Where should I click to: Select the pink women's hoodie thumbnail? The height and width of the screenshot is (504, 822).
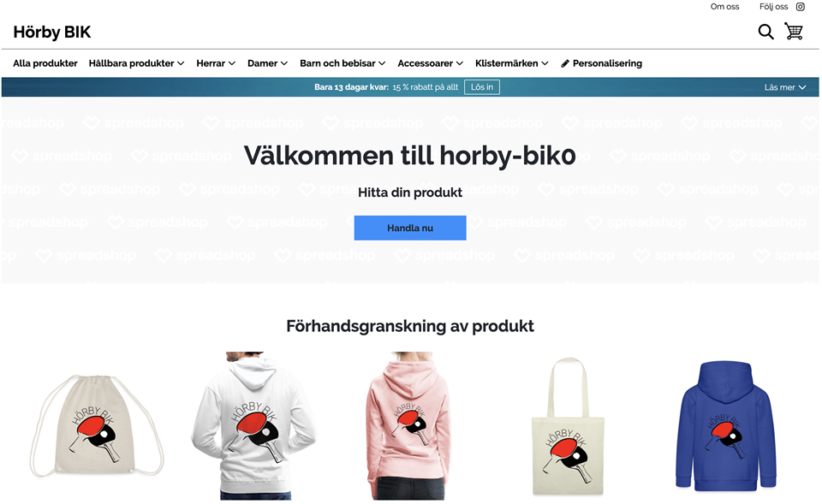(410, 425)
